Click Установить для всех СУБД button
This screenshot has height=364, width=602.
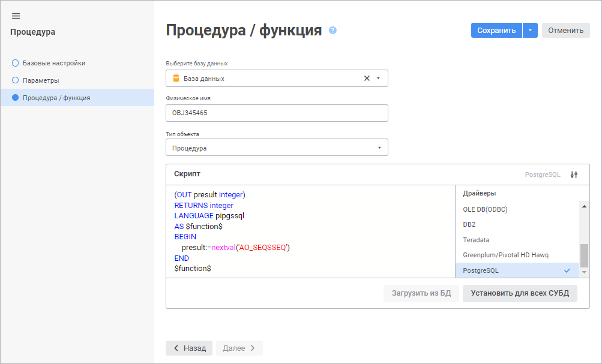point(520,293)
